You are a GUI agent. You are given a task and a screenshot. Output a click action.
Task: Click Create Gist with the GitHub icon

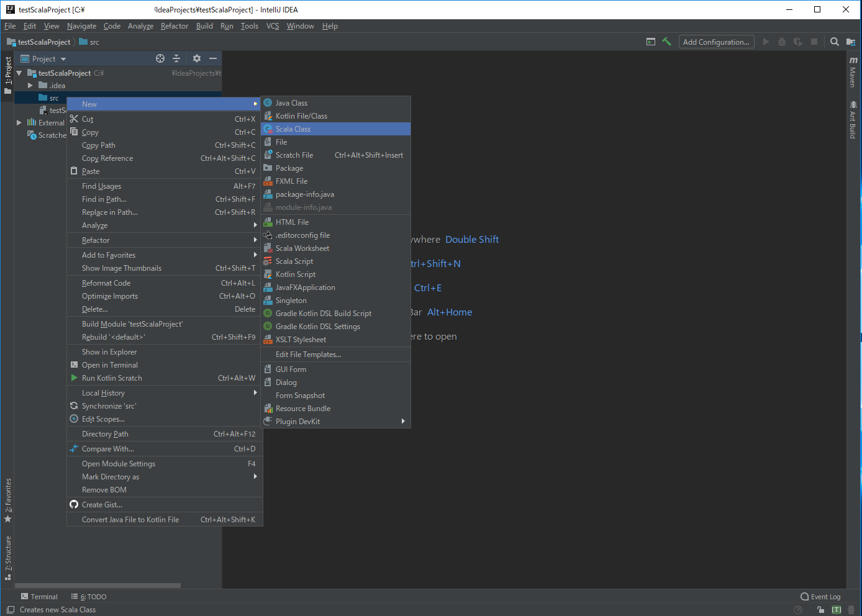tap(165, 505)
